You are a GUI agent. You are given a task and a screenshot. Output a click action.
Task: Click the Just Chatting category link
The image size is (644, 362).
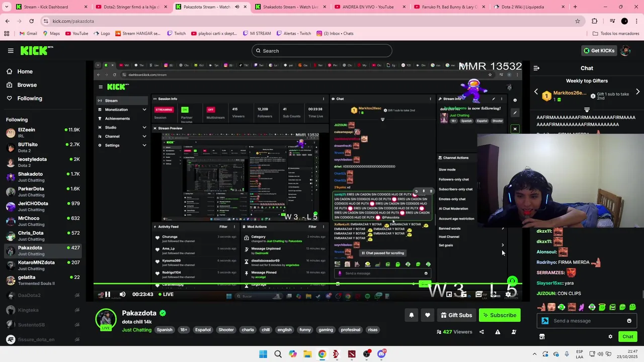click(x=136, y=330)
